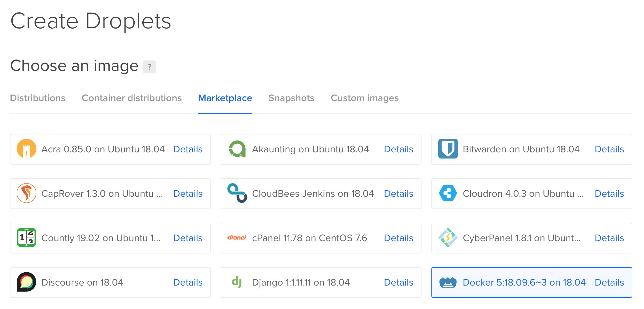Image resolution: width=644 pixels, height=309 pixels.
Task: Open Details for Bitwarden on Ubuntu
Action: tap(609, 149)
